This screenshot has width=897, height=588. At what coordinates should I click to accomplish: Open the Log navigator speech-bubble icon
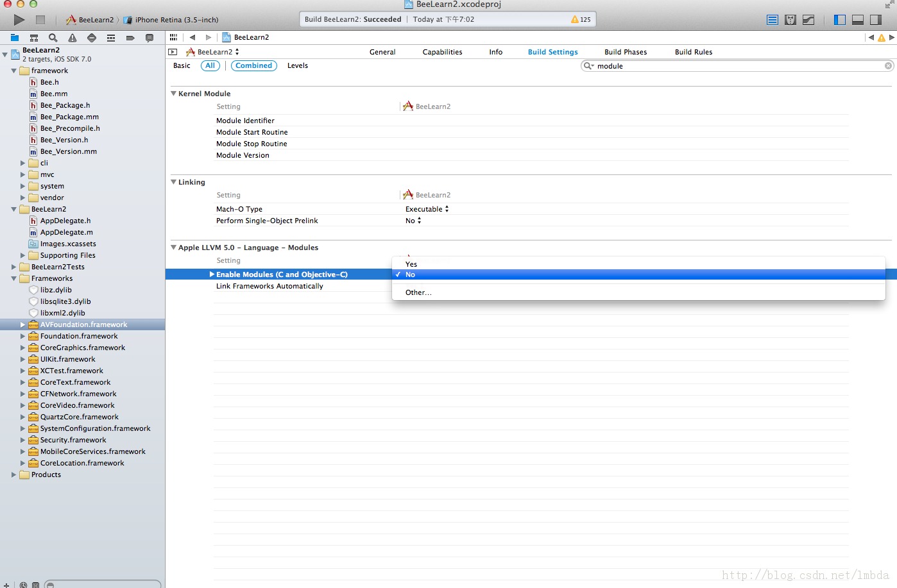click(149, 38)
